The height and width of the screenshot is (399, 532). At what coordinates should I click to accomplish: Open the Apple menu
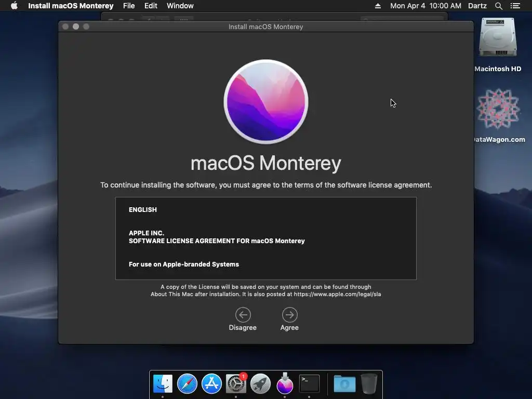point(14,6)
